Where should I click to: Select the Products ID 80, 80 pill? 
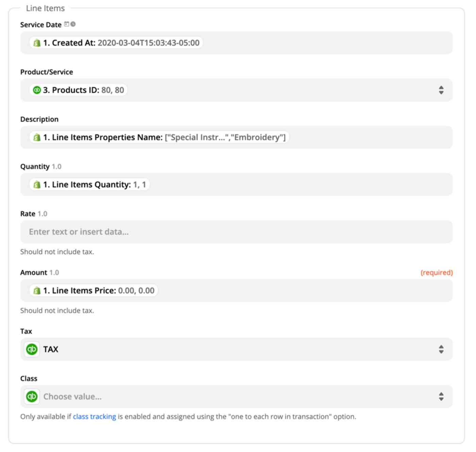(x=79, y=90)
